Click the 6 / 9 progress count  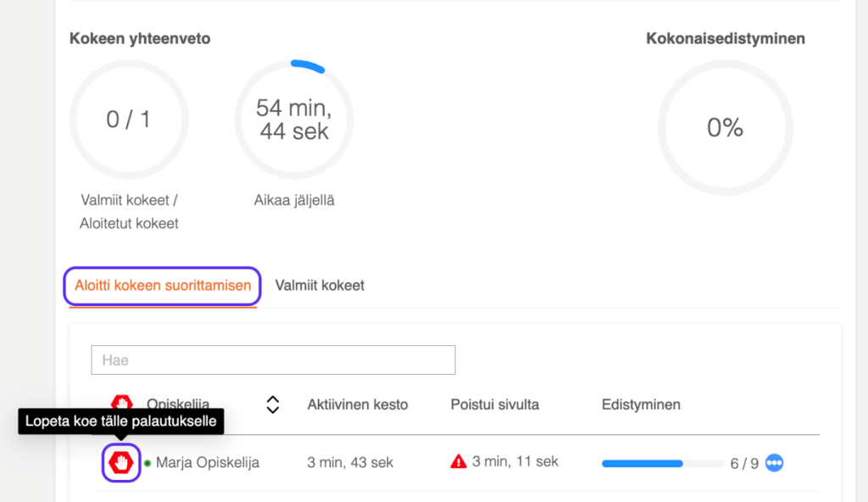[743, 464]
